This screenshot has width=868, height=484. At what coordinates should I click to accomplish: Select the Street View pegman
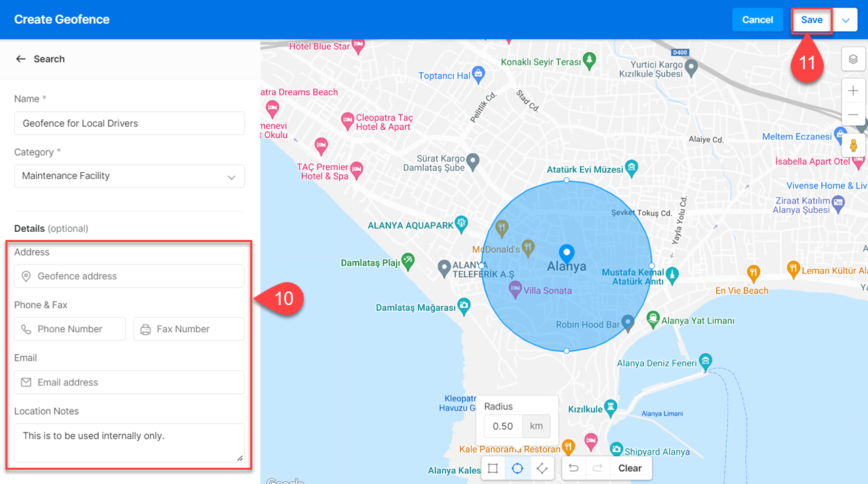click(x=853, y=145)
